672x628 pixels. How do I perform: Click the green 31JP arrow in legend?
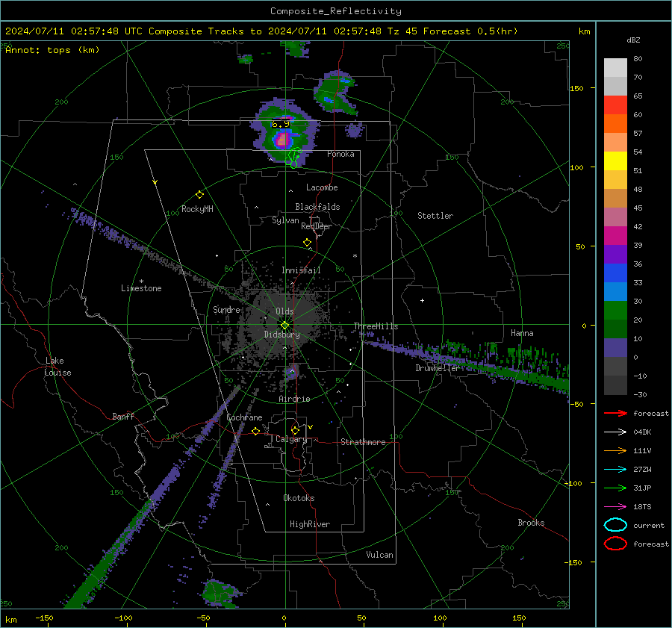coord(615,488)
